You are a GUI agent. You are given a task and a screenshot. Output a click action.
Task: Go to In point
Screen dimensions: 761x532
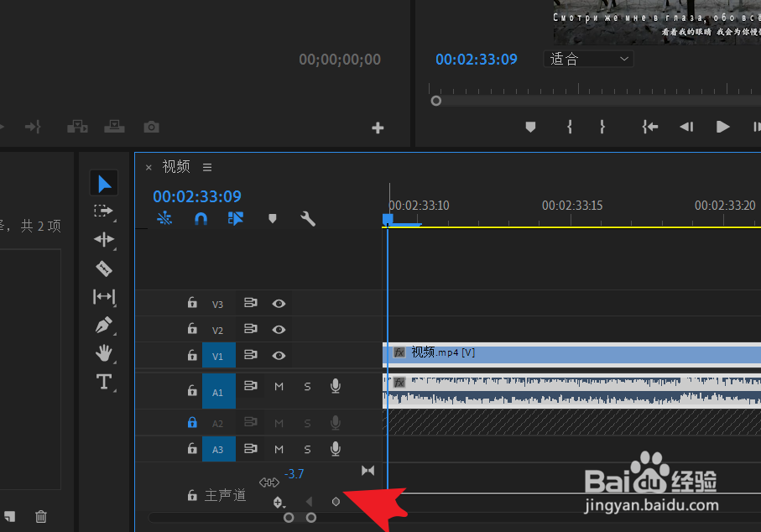pyautogui.click(x=650, y=128)
